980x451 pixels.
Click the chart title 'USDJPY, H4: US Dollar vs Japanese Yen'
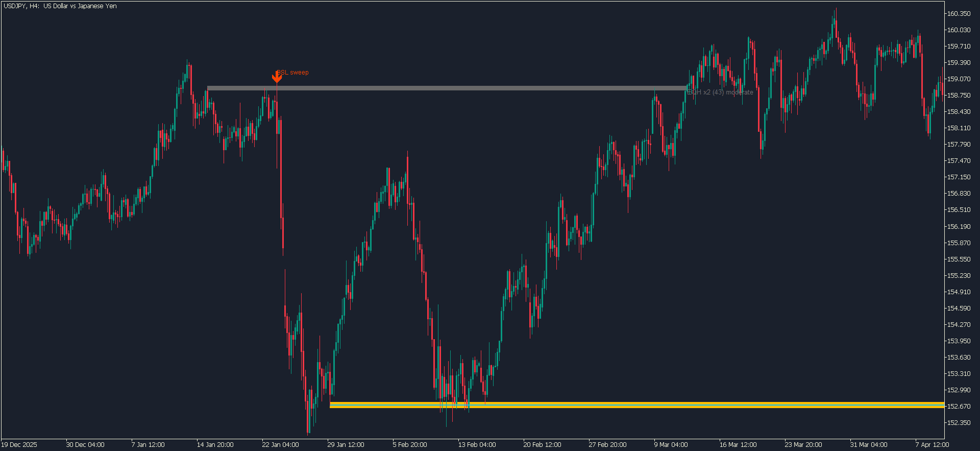(60, 6)
